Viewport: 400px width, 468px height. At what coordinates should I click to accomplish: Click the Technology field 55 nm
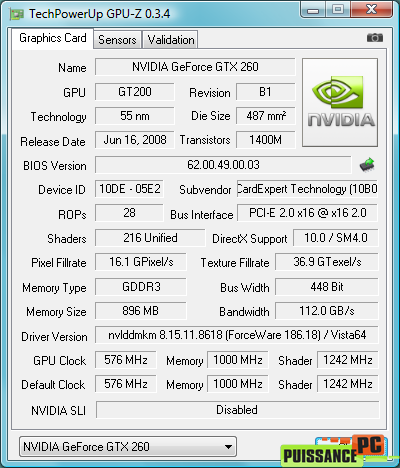tap(135, 116)
